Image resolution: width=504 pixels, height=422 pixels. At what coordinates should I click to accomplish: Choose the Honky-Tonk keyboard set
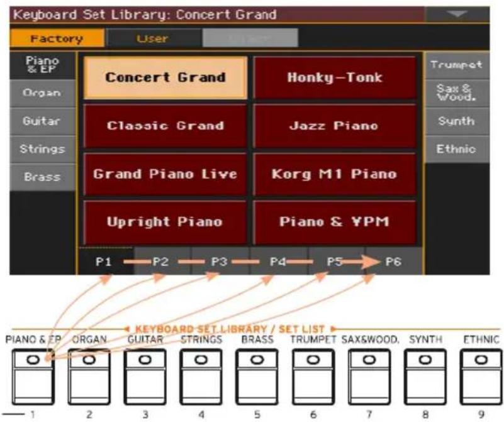[335, 78]
